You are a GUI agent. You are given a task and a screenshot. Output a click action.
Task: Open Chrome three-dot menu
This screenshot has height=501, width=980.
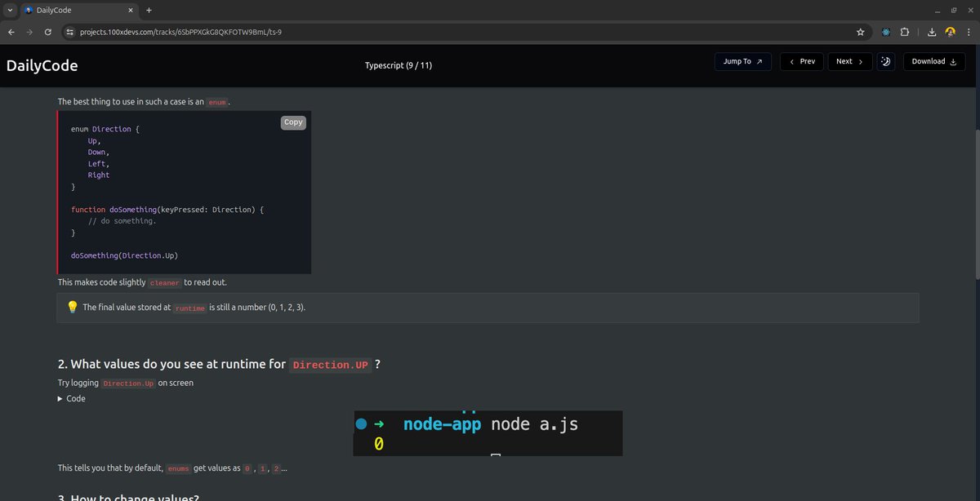point(969,32)
